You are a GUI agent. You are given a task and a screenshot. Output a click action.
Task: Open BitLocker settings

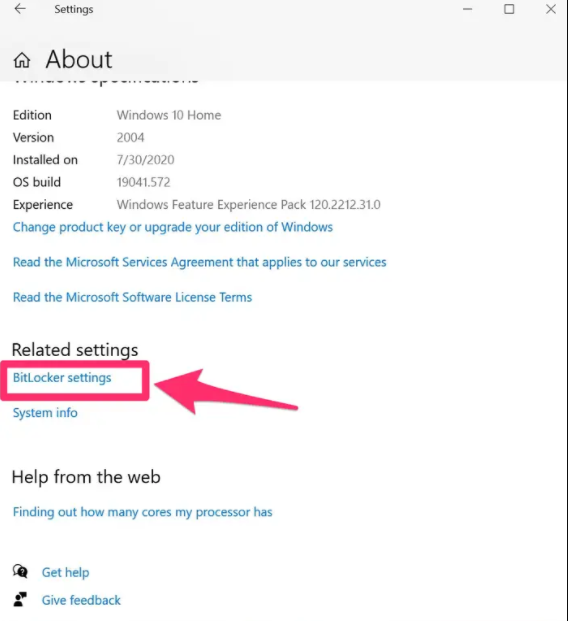(62, 378)
